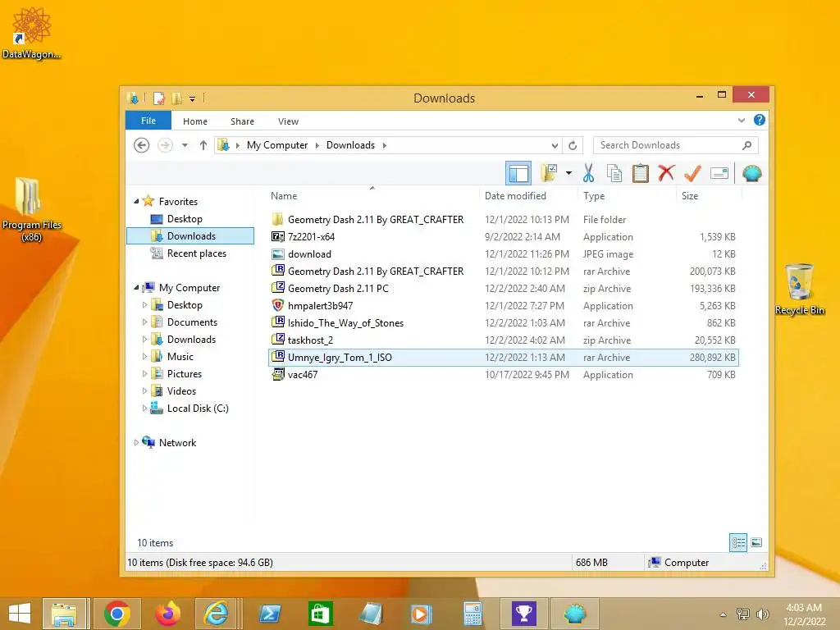840x630 pixels.
Task: Click the title bar New Folder icon
Action: pyautogui.click(x=176, y=98)
